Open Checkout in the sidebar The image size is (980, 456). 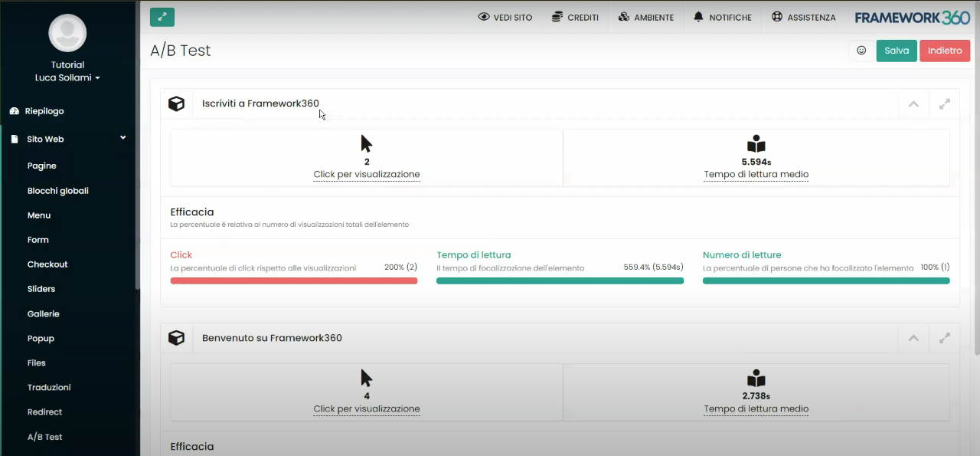pyautogui.click(x=47, y=264)
